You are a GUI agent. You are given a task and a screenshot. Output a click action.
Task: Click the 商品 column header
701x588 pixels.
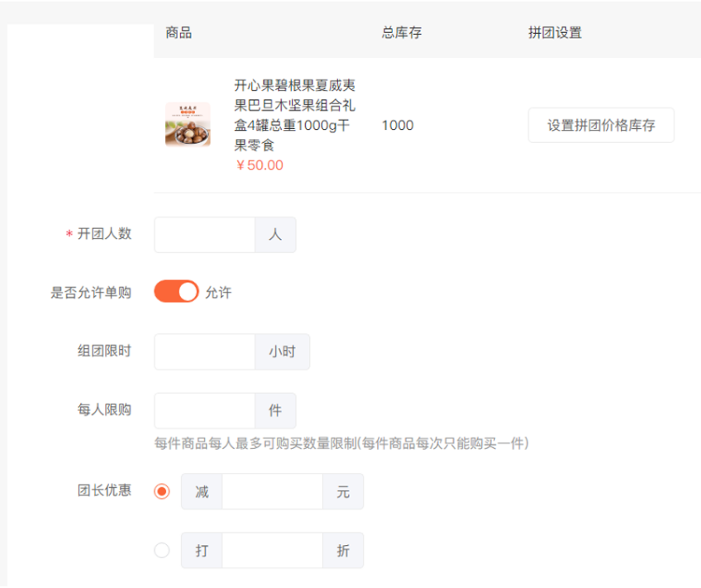[179, 32]
